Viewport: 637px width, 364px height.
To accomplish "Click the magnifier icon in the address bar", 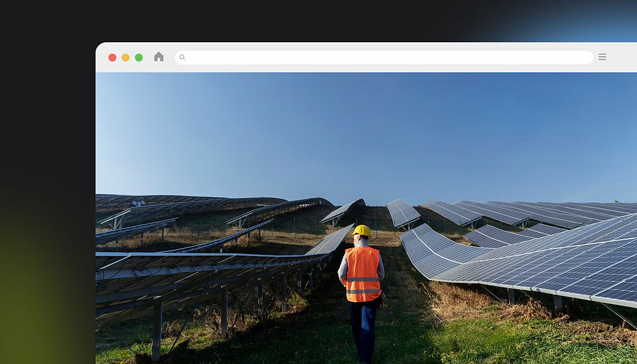I will pyautogui.click(x=183, y=57).
